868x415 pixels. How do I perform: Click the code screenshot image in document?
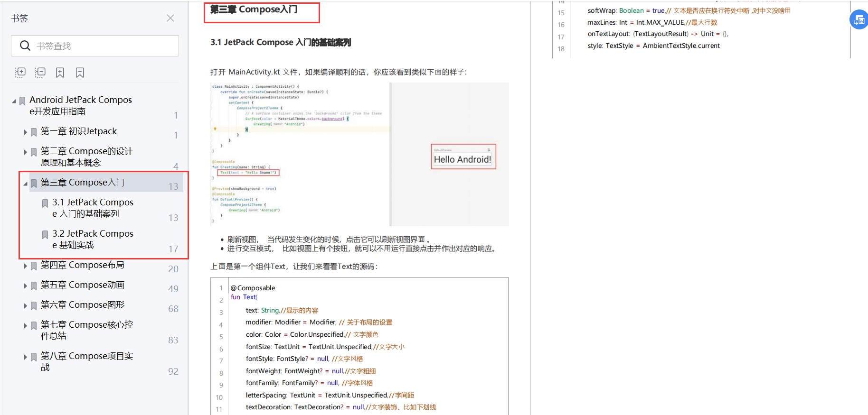[359, 154]
